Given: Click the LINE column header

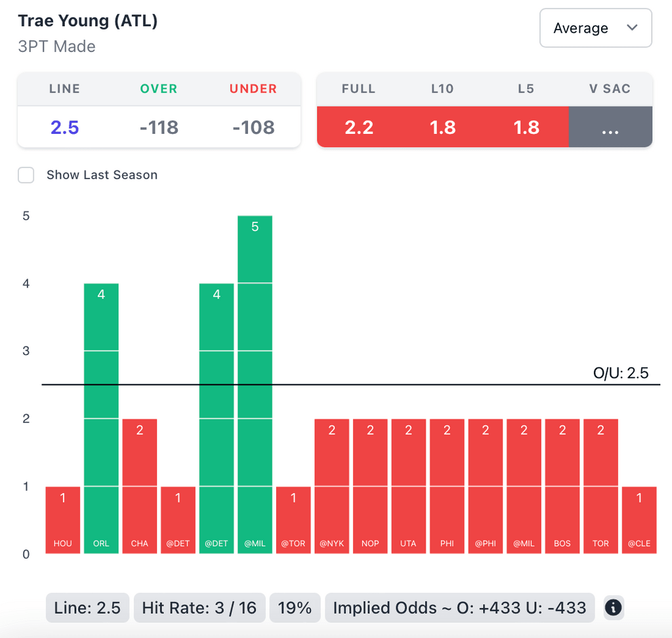Looking at the screenshot, I should pyautogui.click(x=65, y=89).
